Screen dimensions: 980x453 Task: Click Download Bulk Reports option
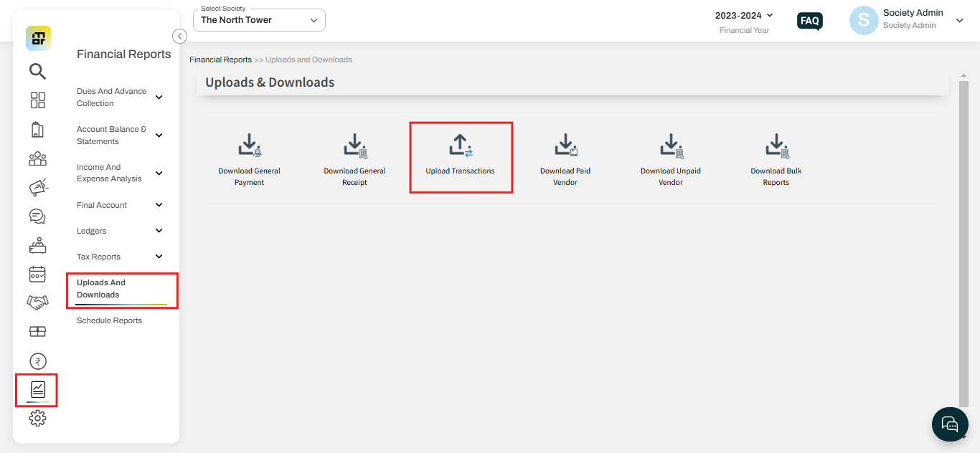pos(776,146)
